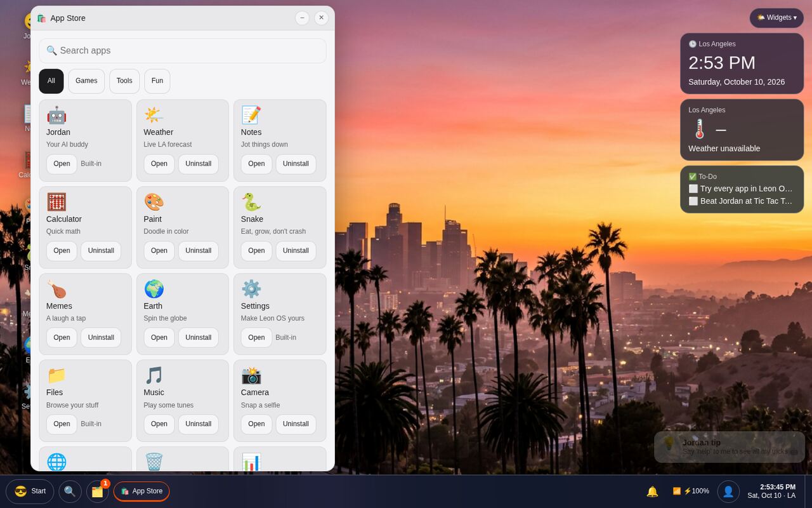
Task: Click the taskbar clock showing 2:53:45 PM
Action: (x=771, y=491)
